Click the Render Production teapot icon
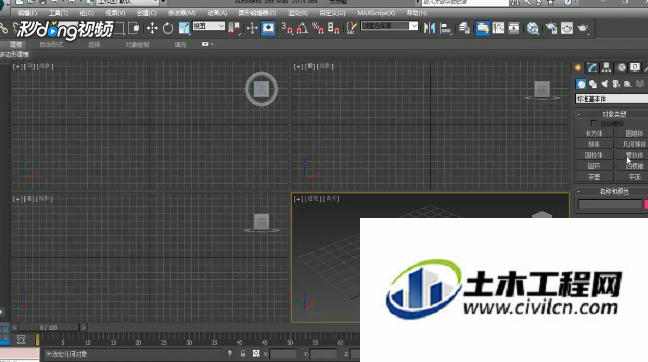 [583, 28]
